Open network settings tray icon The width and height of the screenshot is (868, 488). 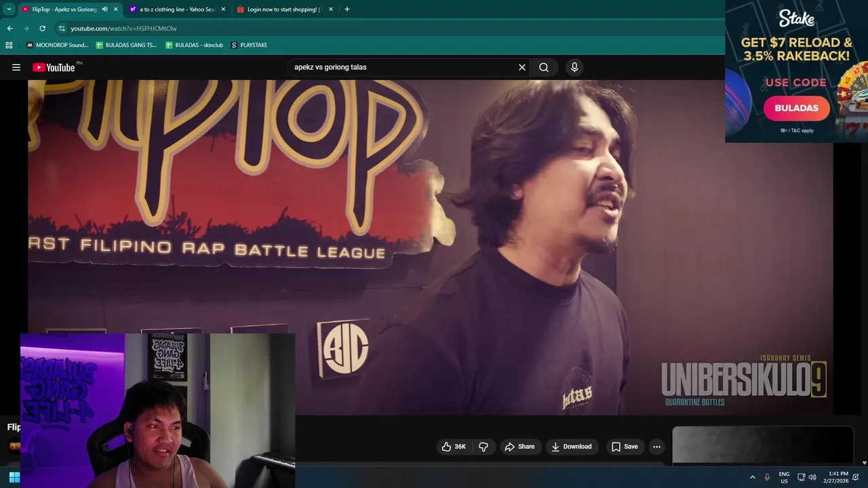pos(801,477)
